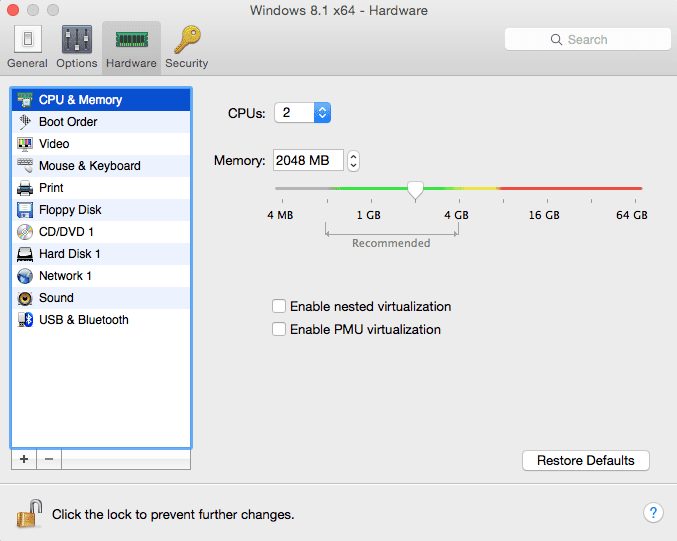This screenshot has height=541, width=677.
Task: Focus the Search field
Action: click(588, 39)
